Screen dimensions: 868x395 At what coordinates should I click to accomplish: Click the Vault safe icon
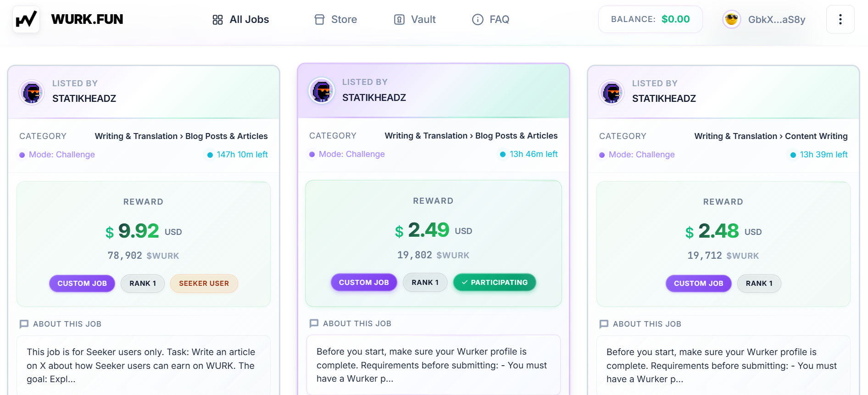pyautogui.click(x=399, y=20)
